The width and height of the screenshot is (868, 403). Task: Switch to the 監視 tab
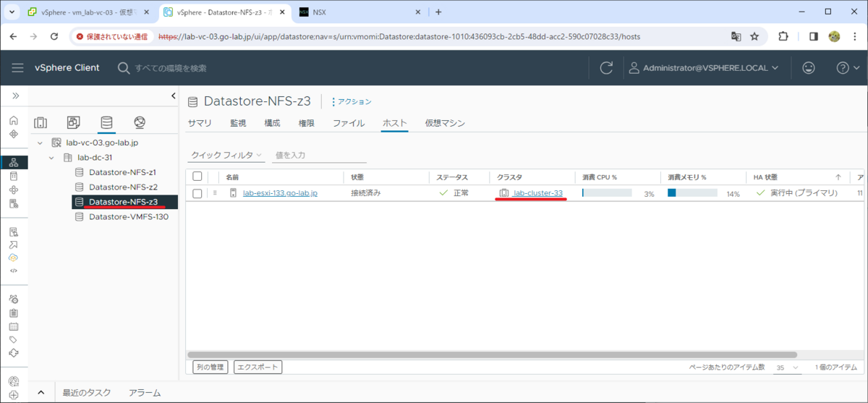click(x=238, y=123)
